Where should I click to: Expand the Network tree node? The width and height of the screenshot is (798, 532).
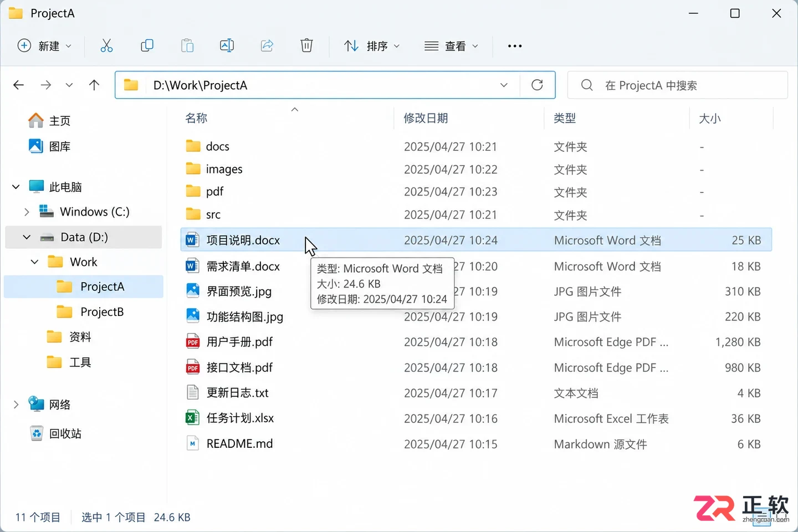[16, 405]
